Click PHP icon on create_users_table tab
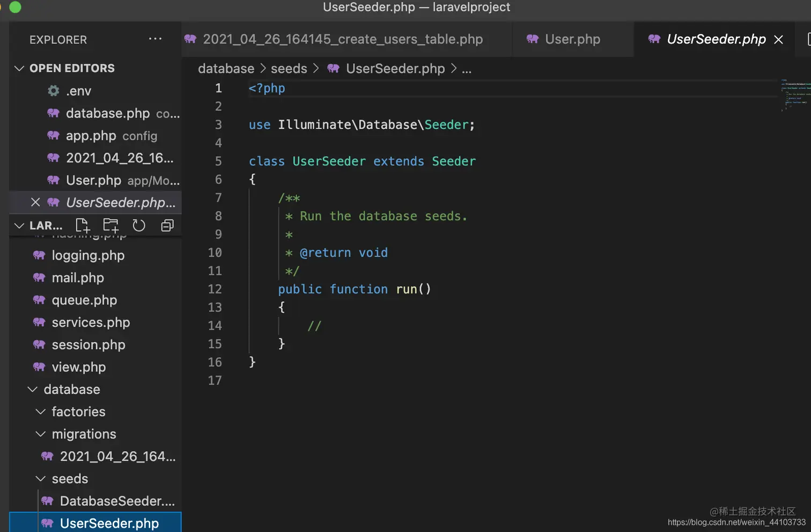The image size is (811, 532). [x=190, y=39]
